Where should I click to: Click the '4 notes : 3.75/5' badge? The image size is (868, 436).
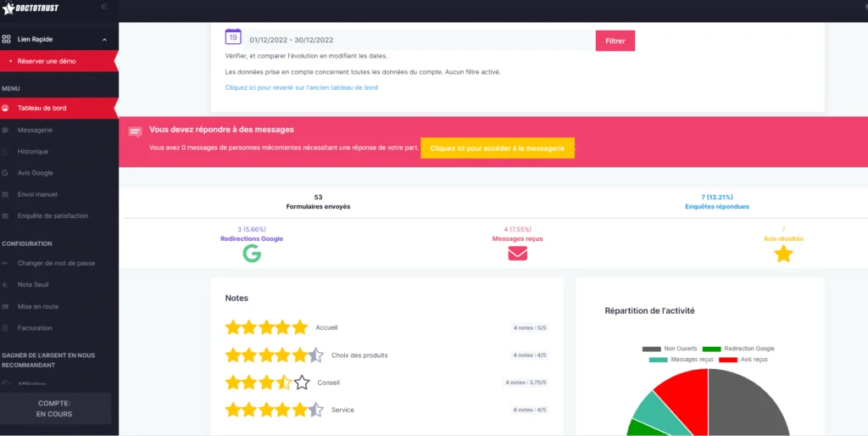pyautogui.click(x=526, y=383)
